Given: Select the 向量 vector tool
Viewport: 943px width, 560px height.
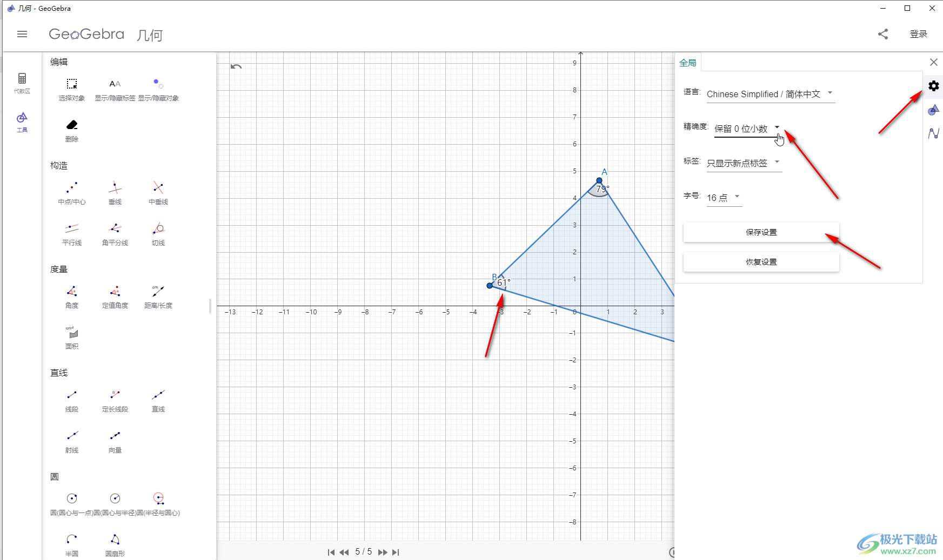Looking at the screenshot, I should click(115, 442).
